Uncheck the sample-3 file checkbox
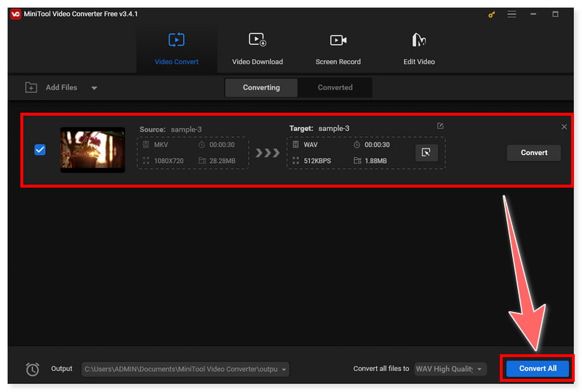 click(x=40, y=150)
